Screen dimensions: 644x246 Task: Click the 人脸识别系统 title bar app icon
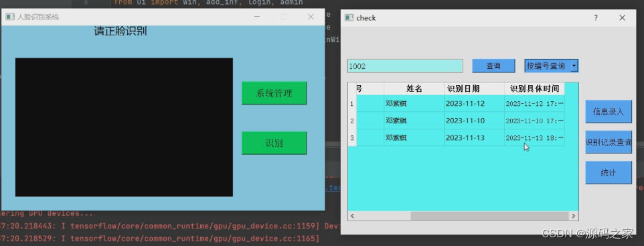(x=10, y=17)
